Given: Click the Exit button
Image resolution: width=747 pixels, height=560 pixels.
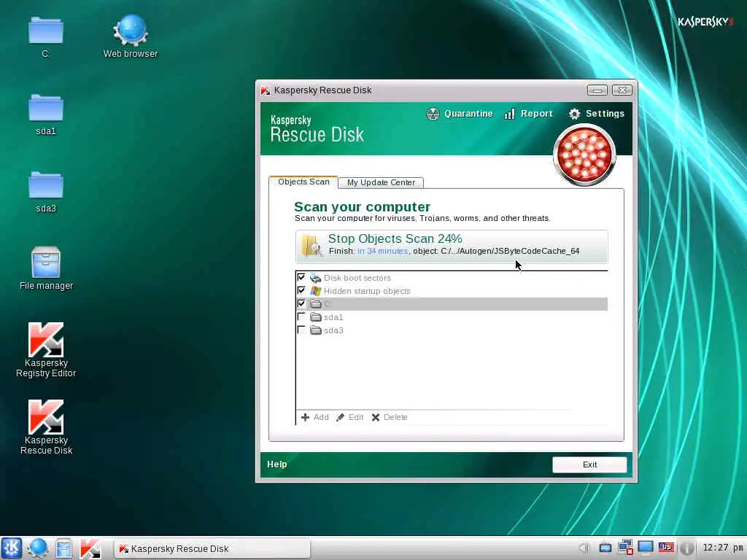Looking at the screenshot, I should click(589, 464).
